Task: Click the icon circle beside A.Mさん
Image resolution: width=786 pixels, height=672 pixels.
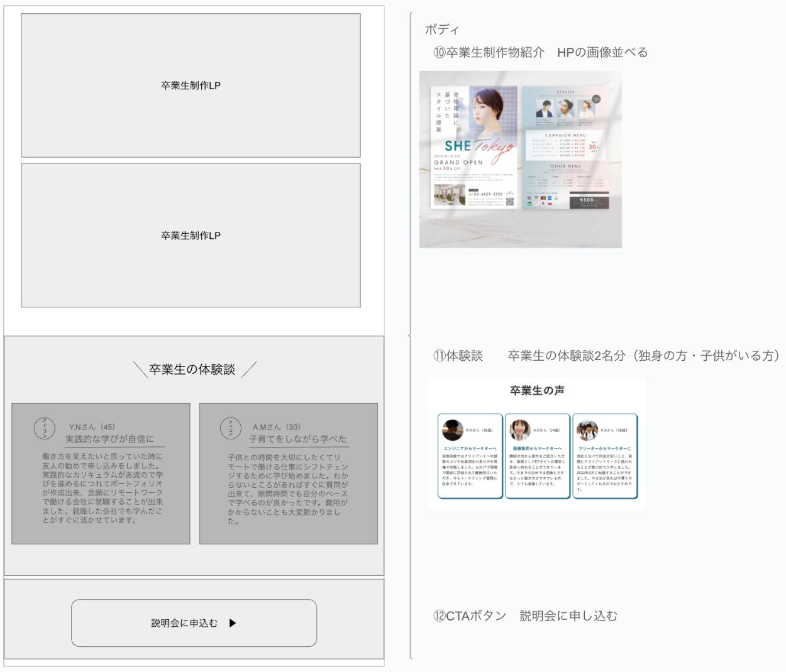Action: 231,428
